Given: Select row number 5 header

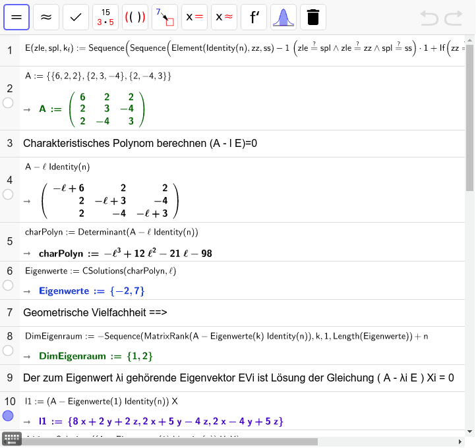Looking at the screenshot, I should pos(10,241).
